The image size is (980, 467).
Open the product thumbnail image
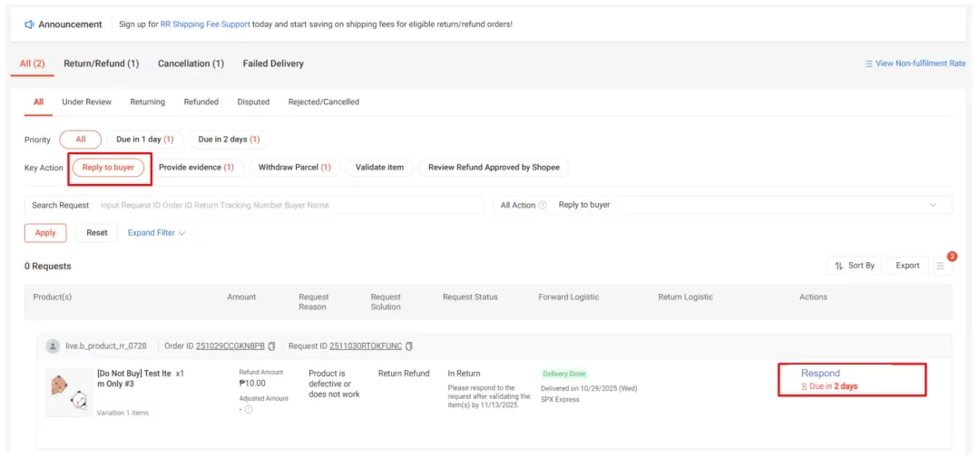pyautogui.click(x=68, y=392)
